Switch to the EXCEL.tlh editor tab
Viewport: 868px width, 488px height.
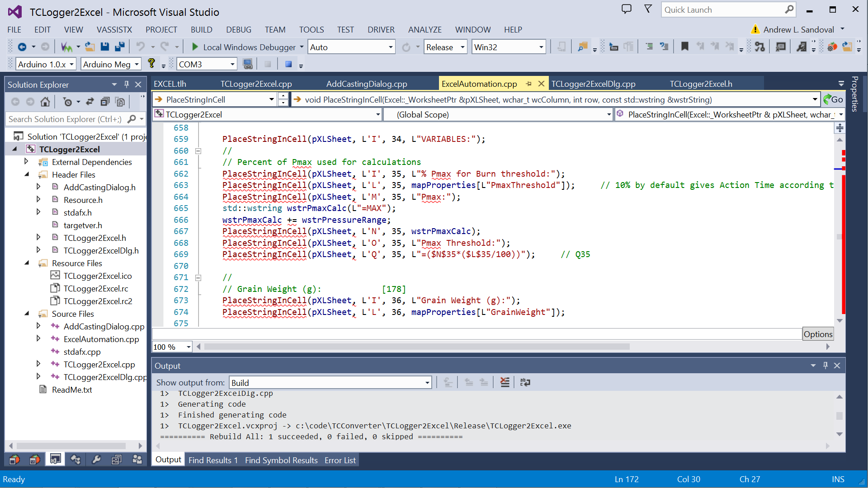tap(170, 84)
